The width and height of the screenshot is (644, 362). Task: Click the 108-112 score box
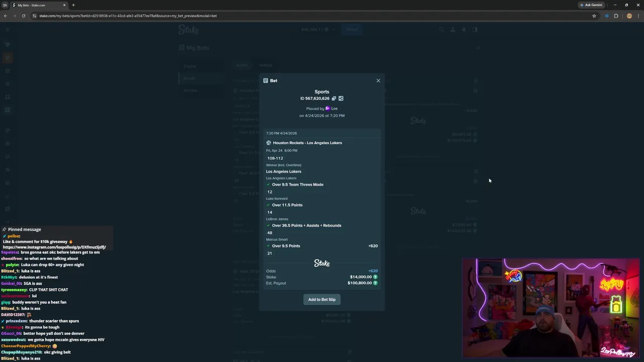(x=275, y=158)
